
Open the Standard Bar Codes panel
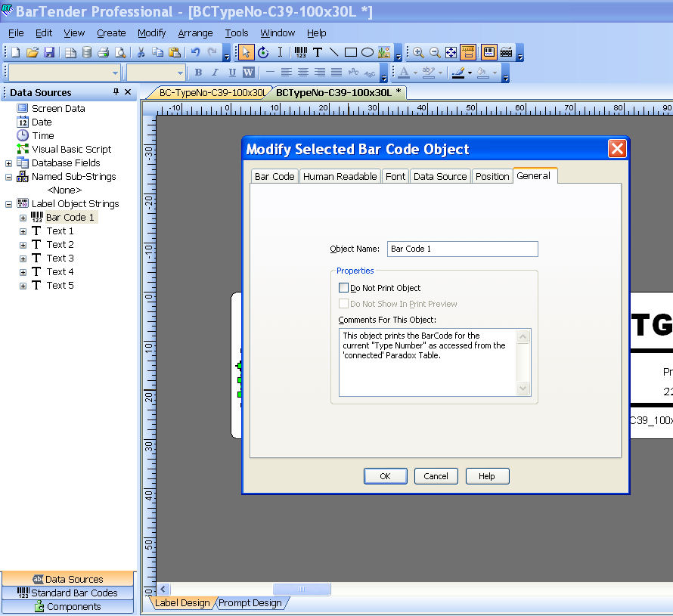67,593
